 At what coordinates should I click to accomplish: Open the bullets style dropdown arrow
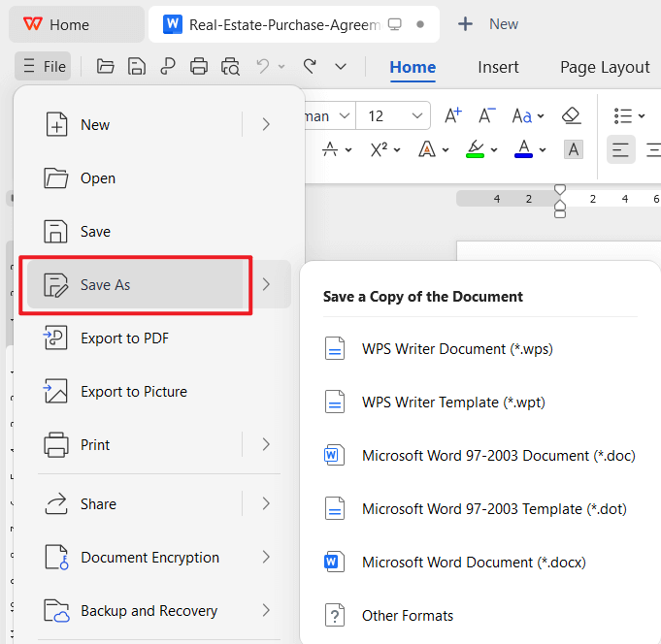coord(642,115)
